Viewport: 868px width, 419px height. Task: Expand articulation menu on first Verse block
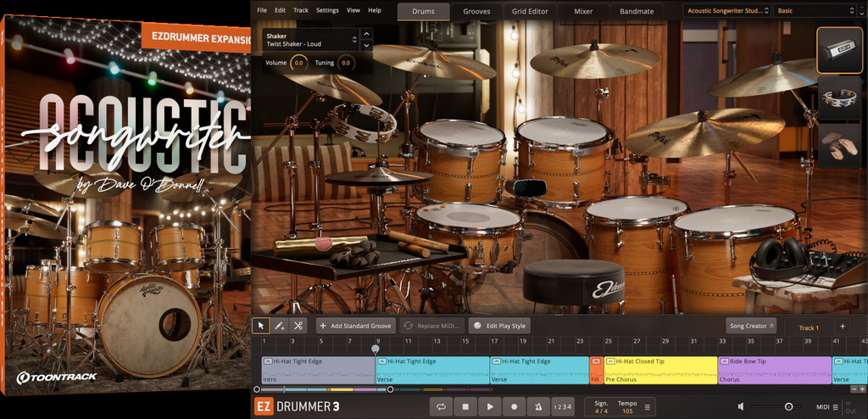tap(382, 361)
